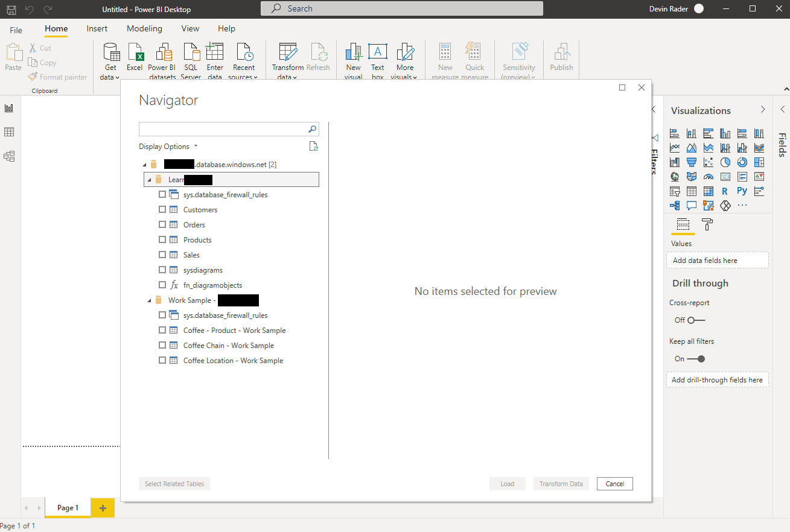
Task: Open the File menu
Action: click(x=16, y=30)
